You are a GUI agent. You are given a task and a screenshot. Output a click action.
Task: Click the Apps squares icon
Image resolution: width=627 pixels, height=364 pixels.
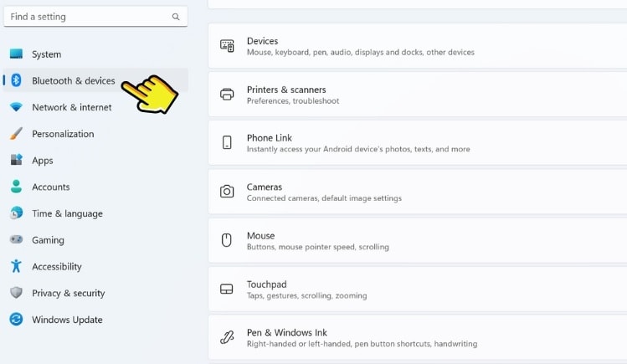pyautogui.click(x=16, y=160)
